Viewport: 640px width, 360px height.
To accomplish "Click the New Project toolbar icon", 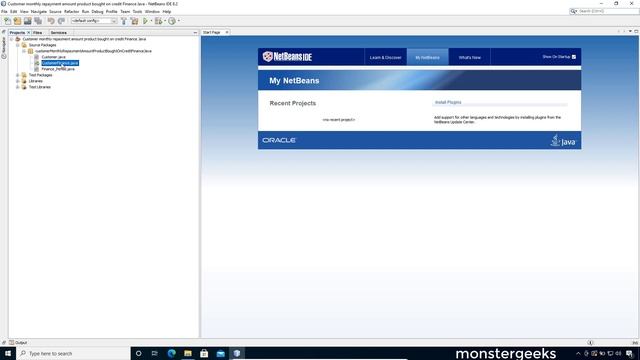I will 17,21.
